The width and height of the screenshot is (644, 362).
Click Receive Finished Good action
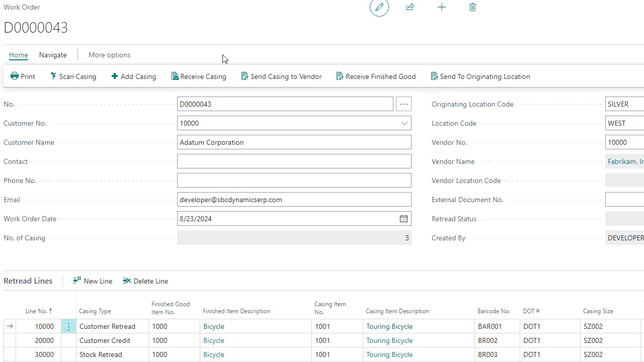[376, 76]
